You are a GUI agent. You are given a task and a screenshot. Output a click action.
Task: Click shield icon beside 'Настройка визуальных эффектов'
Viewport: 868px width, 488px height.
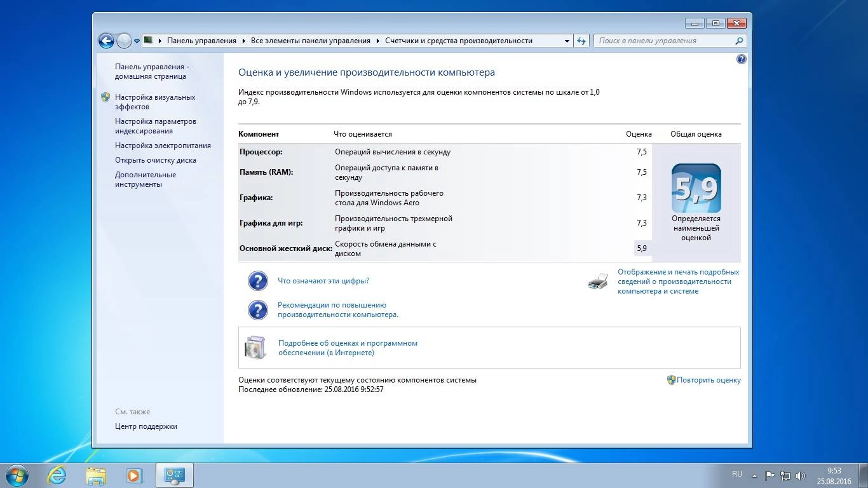pos(105,97)
